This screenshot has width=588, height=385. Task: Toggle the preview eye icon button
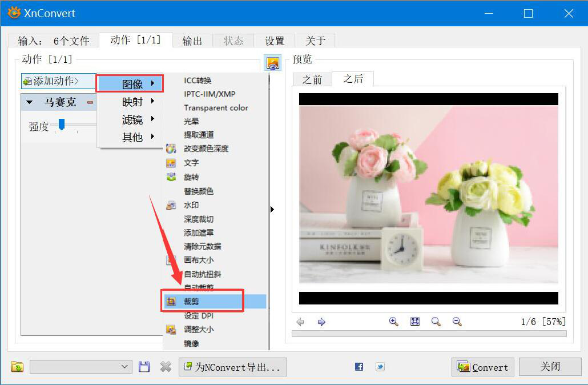[x=273, y=63]
